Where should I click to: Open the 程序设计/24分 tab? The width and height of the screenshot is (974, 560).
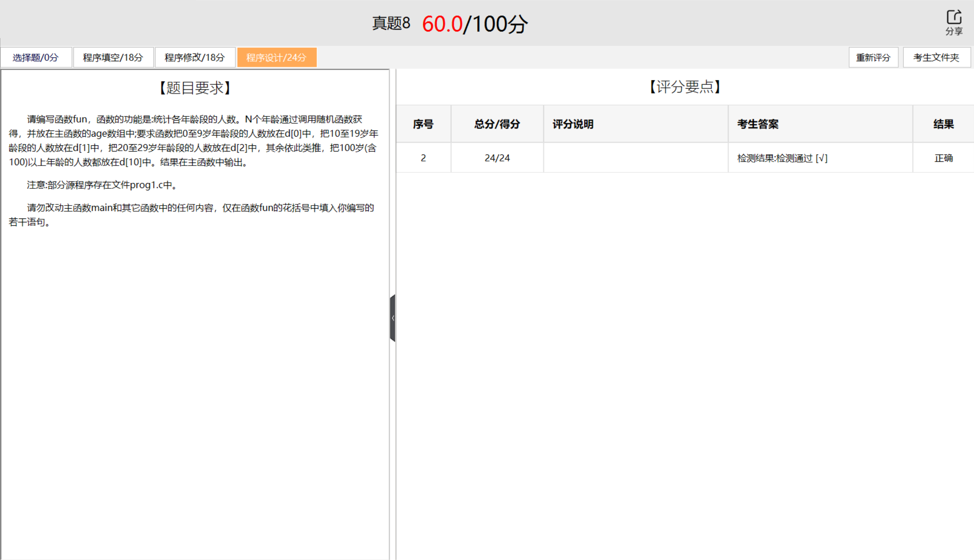[277, 57]
